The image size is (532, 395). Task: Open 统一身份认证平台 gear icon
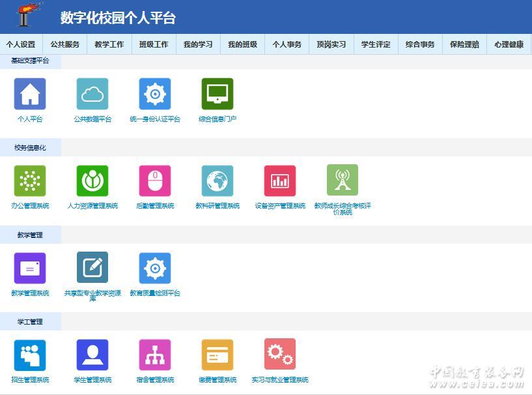click(x=155, y=94)
